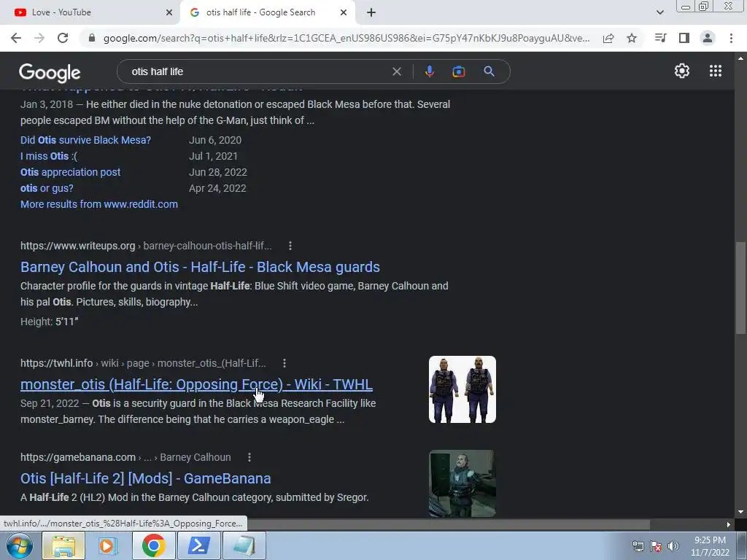Screen dimensions: 747x560
Task: Go to Google homepage logo
Action: pyautogui.click(x=50, y=72)
